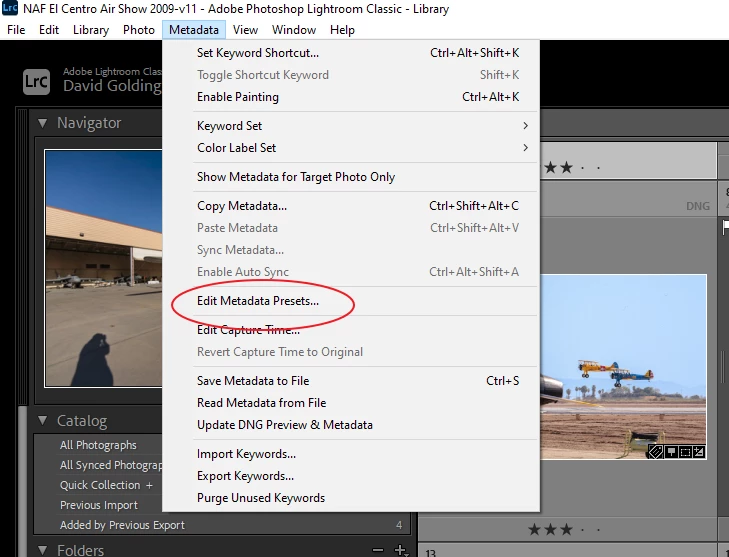Open the Edit menu
Viewport: 729px width, 557px height.
point(49,30)
